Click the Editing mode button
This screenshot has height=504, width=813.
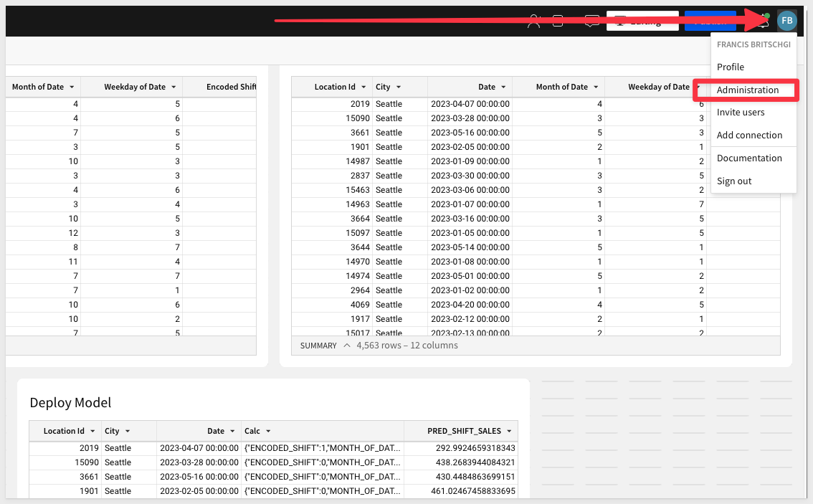(x=642, y=22)
